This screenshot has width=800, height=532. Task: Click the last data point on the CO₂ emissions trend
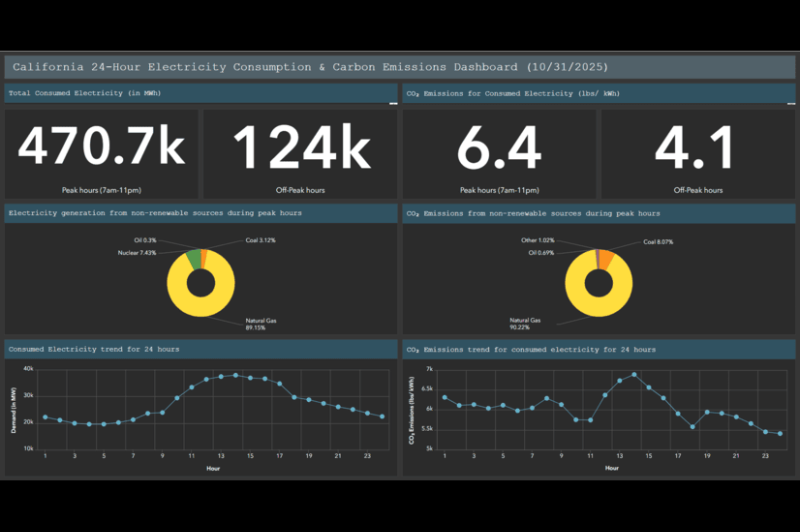(x=780, y=433)
